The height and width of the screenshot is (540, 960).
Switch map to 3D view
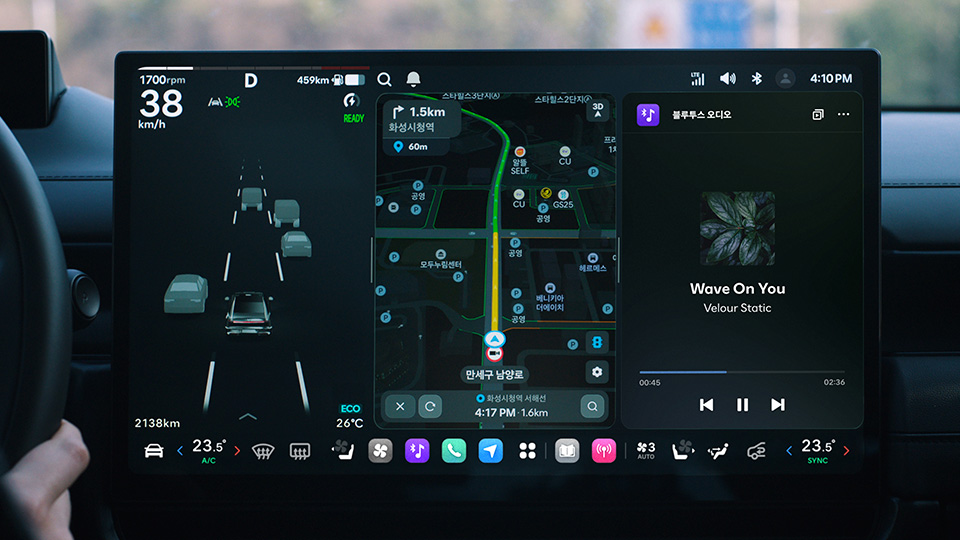pyautogui.click(x=598, y=110)
